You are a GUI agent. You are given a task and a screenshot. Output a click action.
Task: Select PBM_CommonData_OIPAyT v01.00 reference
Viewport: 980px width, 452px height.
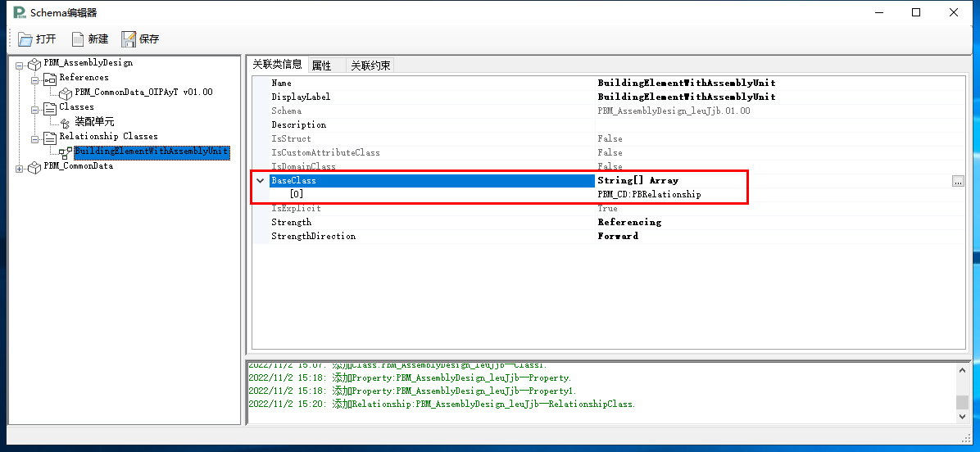pyautogui.click(x=143, y=93)
